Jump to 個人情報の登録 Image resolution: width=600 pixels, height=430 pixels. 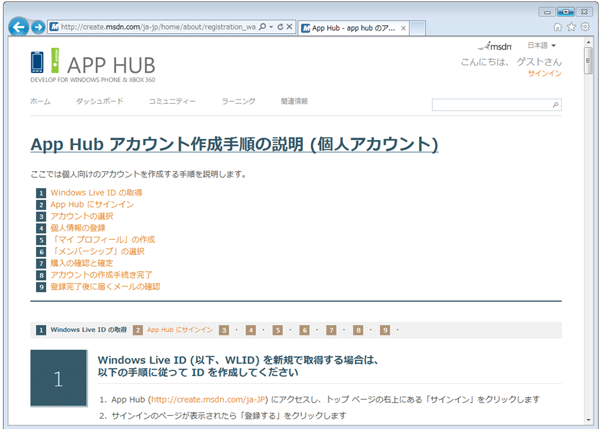tap(78, 228)
